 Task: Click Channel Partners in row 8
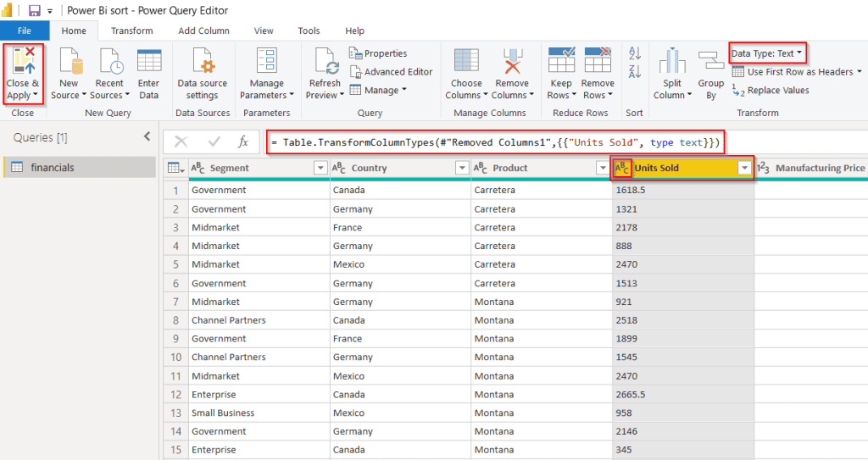[x=259, y=320]
